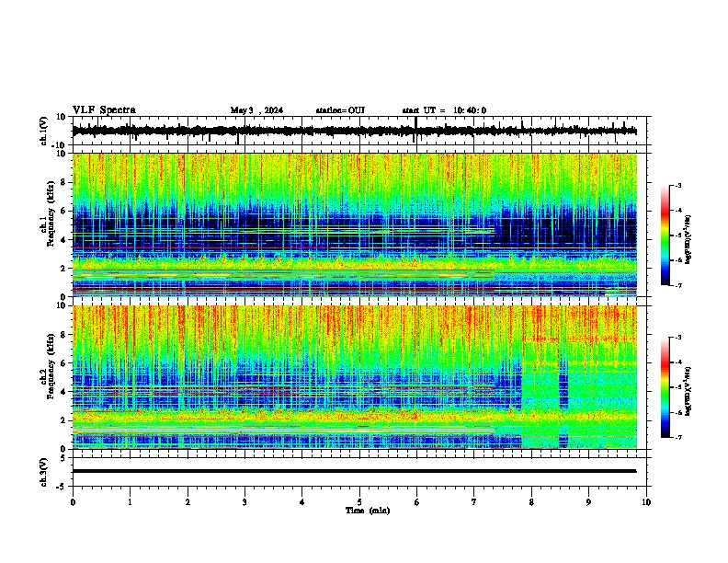Click the "-3" value atop the ch.1 color bar
The width and height of the screenshot is (728, 563).
coord(677,185)
